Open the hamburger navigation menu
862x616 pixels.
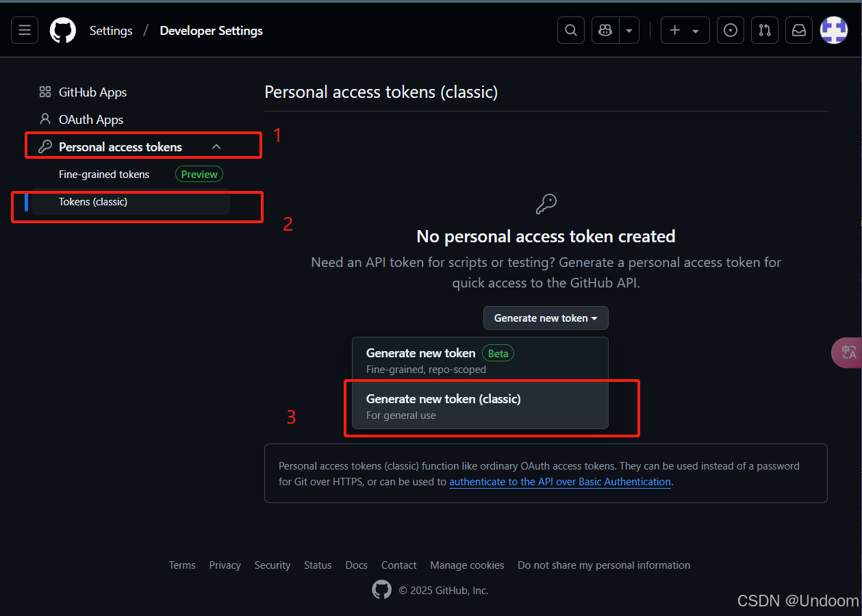click(25, 31)
